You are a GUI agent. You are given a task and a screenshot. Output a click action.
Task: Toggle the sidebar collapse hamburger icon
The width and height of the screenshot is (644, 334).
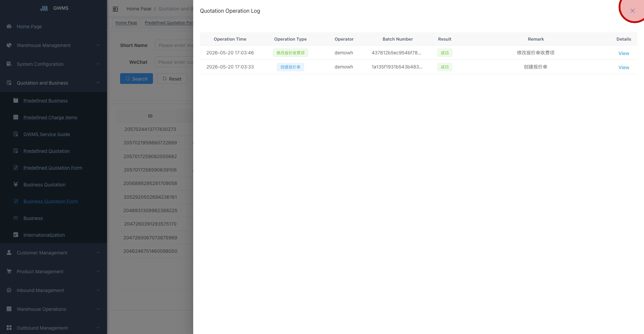click(115, 9)
